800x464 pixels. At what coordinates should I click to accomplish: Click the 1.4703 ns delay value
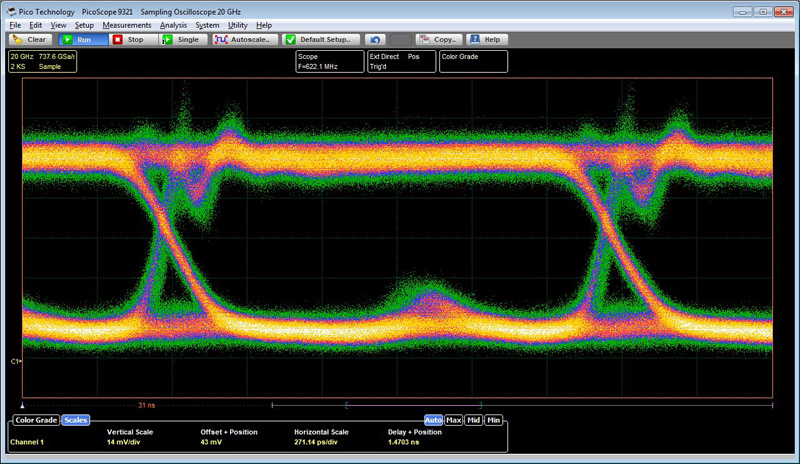(404, 442)
